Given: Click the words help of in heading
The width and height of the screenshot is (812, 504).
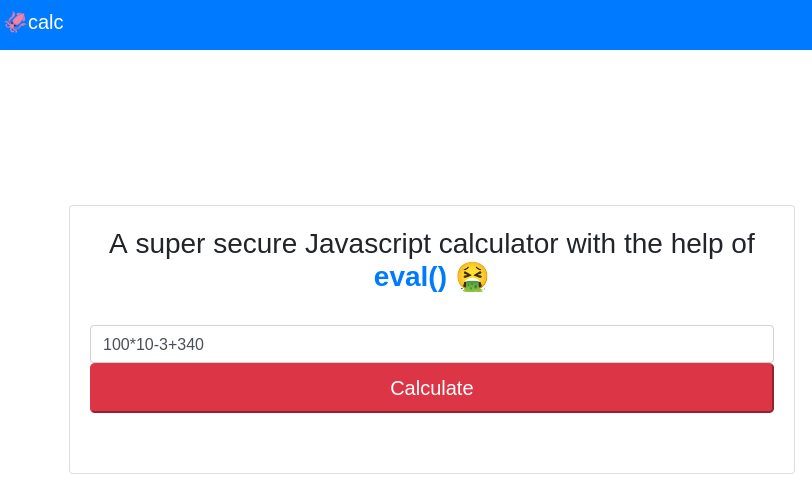Looking at the screenshot, I should tap(715, 244).
